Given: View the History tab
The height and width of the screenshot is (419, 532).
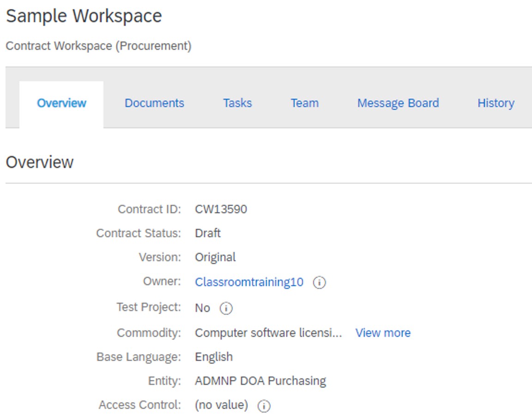Looking at the screenshot, I should (x=496, y=103).
